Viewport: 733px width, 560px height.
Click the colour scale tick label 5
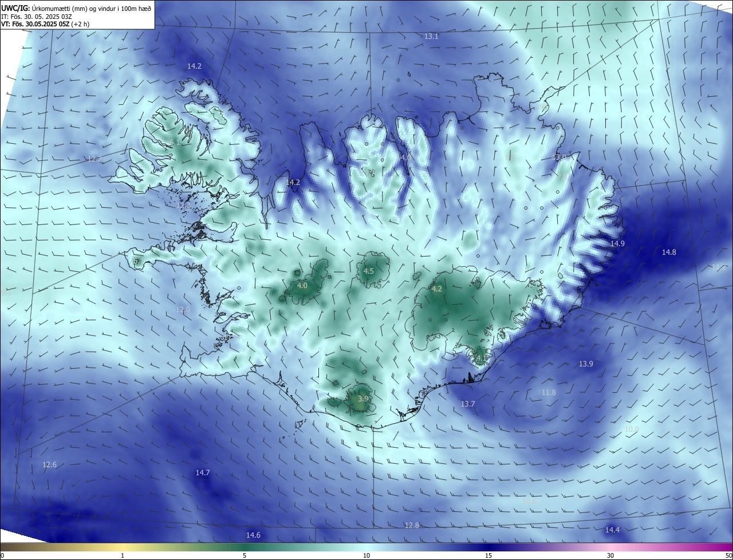click(x=245, y=555)
